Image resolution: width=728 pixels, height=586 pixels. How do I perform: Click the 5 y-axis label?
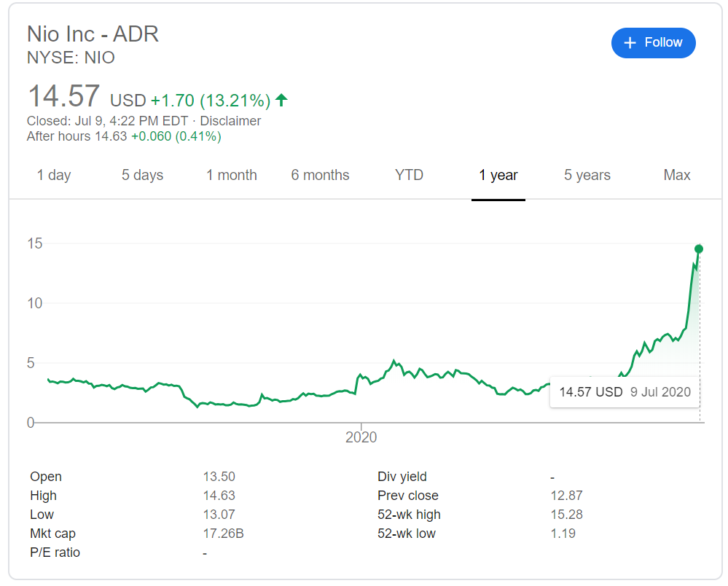point(31,363)
